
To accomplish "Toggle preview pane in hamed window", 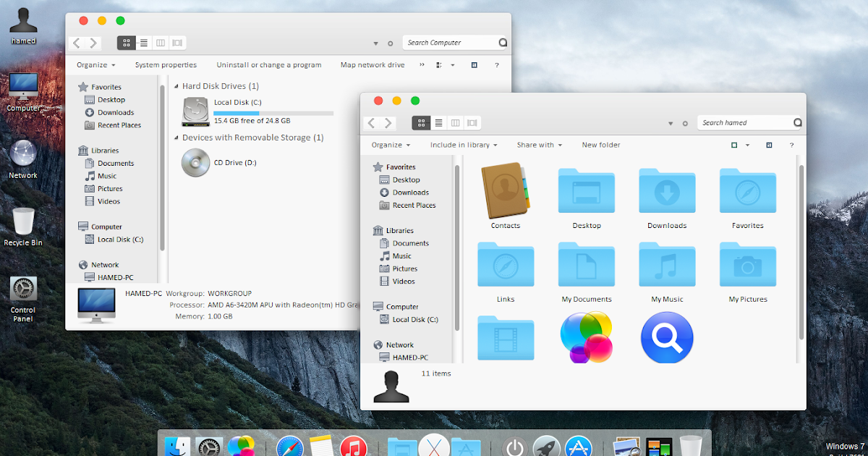I will (x=769, y=145).
